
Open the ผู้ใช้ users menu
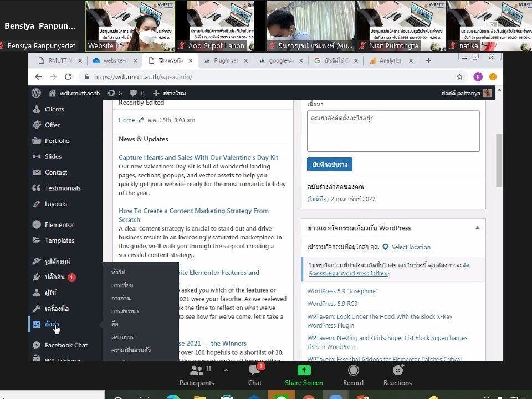tap(50, 293)
